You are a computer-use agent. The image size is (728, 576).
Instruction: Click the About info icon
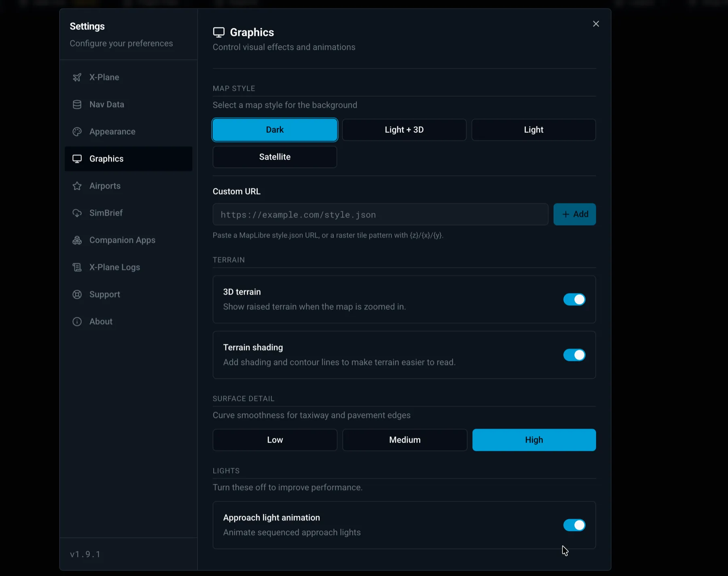pyautogui.click(x=77, y=321)
